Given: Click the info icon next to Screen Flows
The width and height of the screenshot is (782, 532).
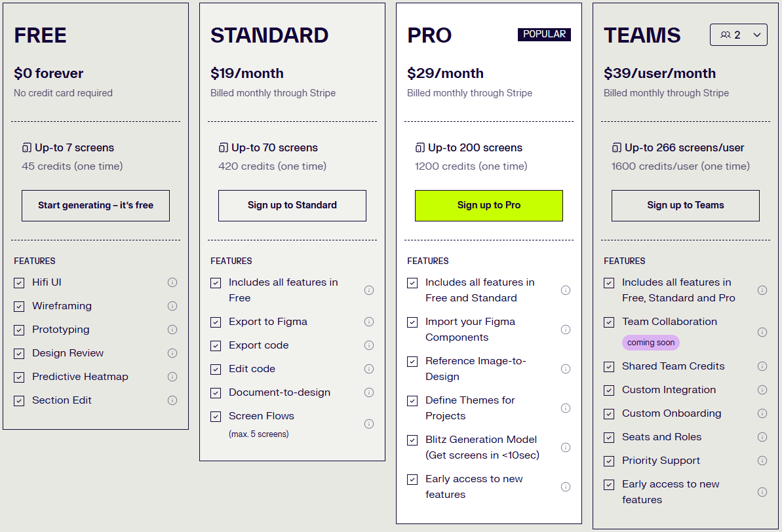Looking at the screenshot, I should pos(368,423).
